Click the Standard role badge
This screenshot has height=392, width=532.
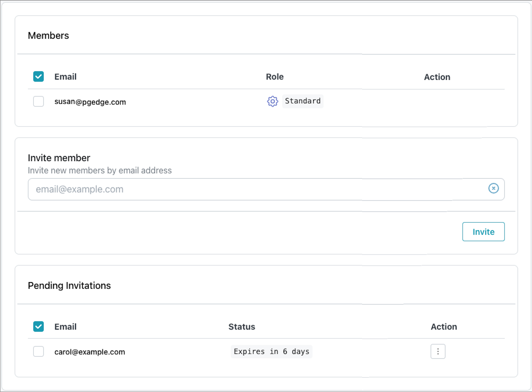click(x=303, y=101)
